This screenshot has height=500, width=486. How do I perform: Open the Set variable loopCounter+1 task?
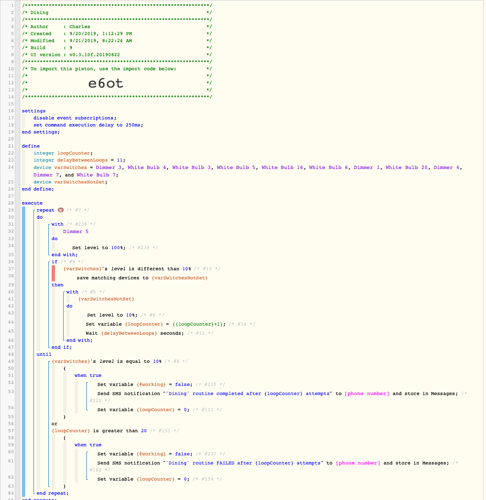click(156, 324)
